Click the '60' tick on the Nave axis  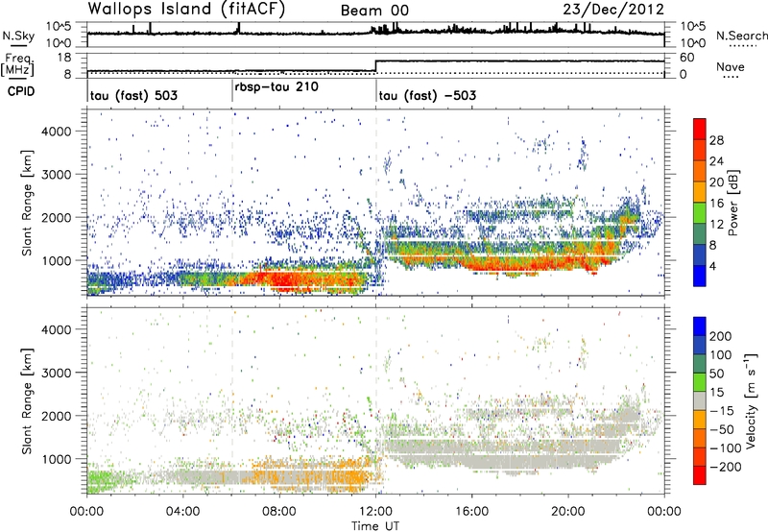[x=687, y=58]
